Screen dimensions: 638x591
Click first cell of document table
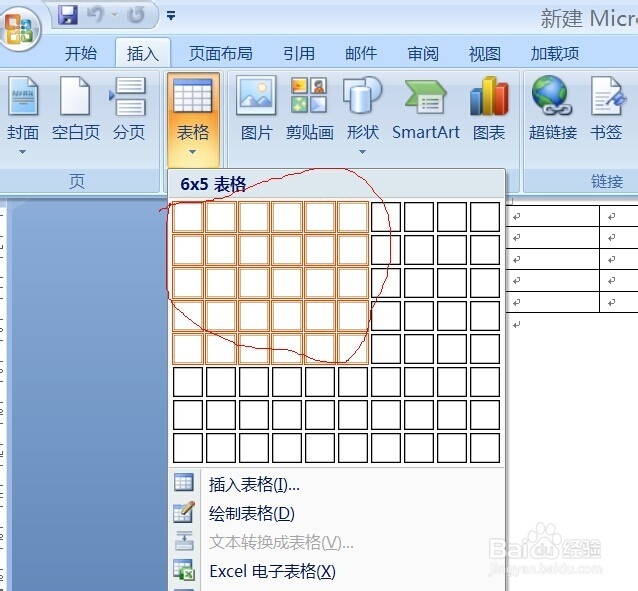click(553, 216)
